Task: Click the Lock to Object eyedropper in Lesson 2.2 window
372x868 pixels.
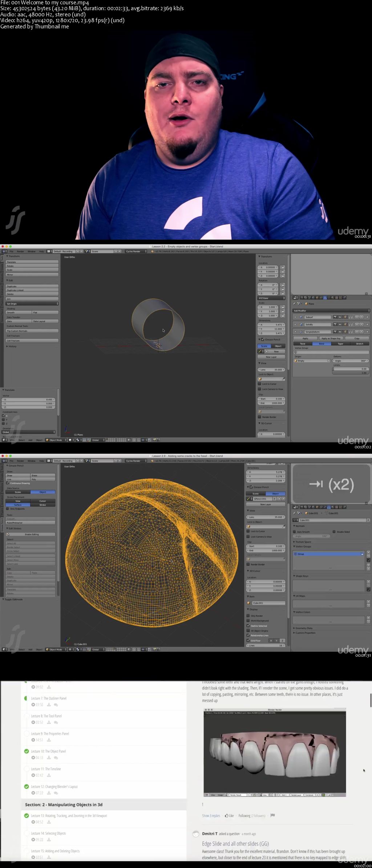Action: [283, 379]
